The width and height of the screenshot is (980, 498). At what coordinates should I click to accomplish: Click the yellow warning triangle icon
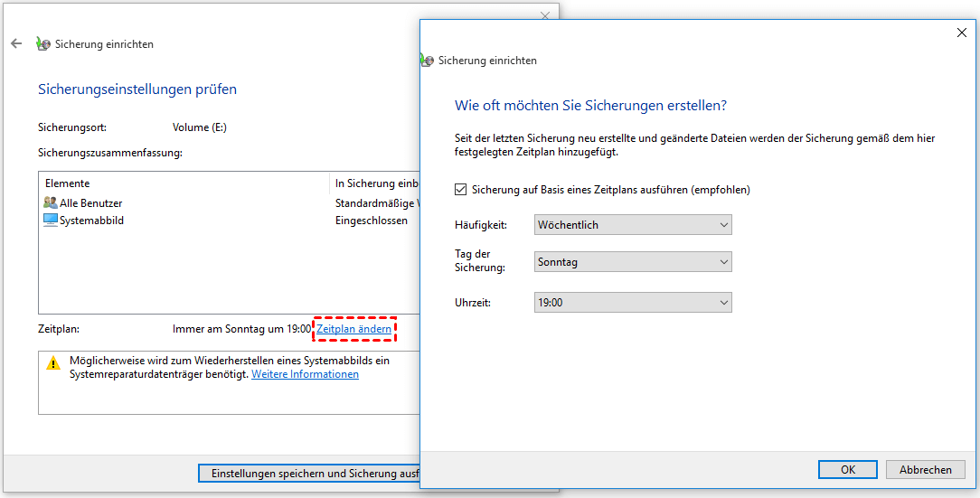pos(53,363)
